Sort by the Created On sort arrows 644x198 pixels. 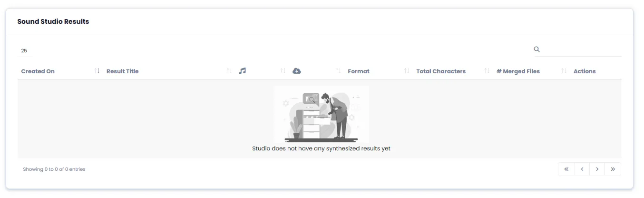tap(97, 71)
